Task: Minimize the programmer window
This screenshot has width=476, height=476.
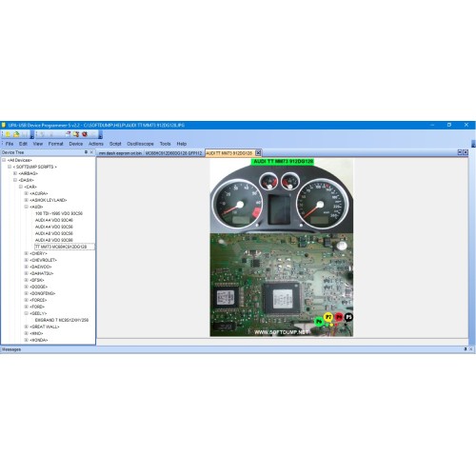Action: pos(432,125)
